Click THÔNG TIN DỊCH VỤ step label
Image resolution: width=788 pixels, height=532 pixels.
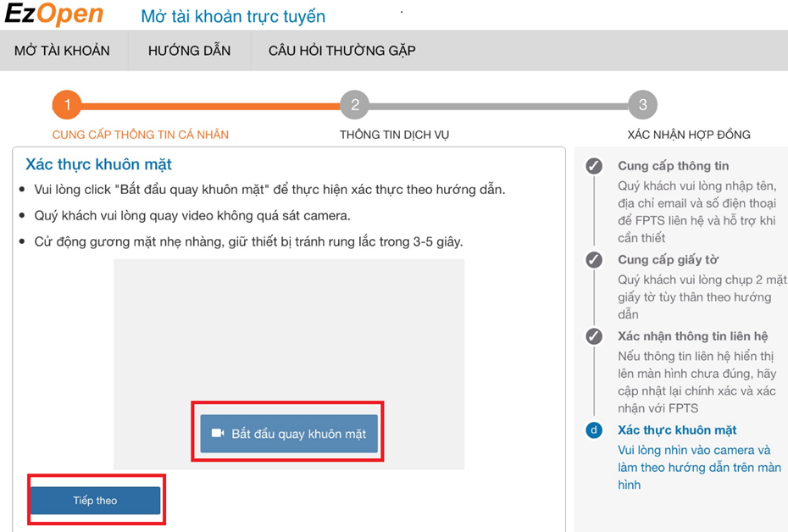click(394, 135)
